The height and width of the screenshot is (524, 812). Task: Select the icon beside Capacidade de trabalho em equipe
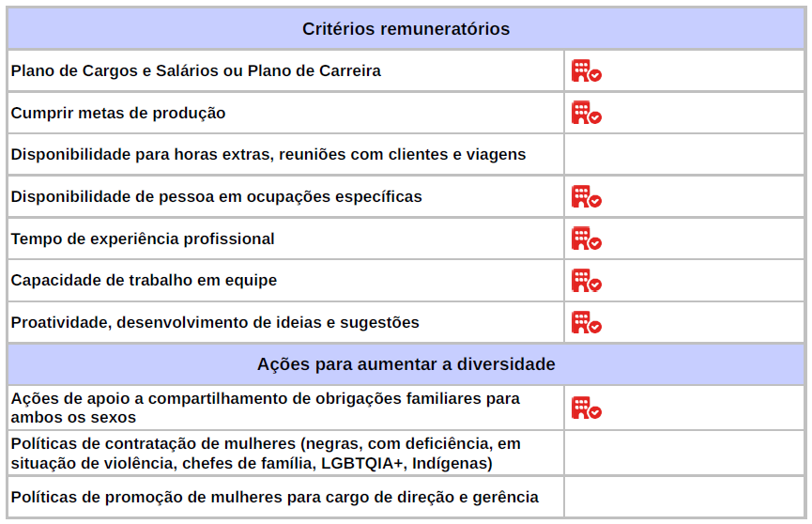(x=586, y=281)
